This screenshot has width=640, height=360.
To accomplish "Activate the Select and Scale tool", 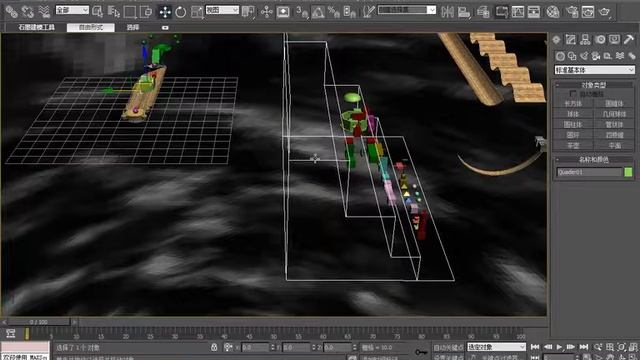I will click(197, 11).
